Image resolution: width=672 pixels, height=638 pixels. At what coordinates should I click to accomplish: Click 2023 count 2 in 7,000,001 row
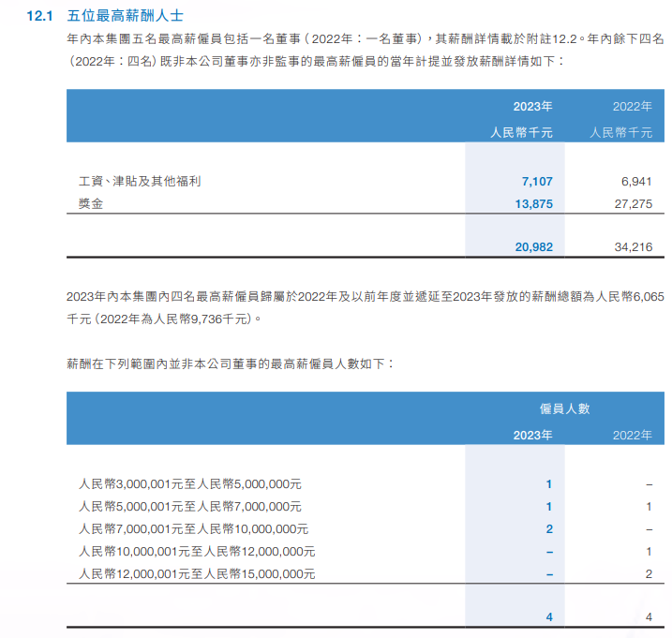click(549, 529)
